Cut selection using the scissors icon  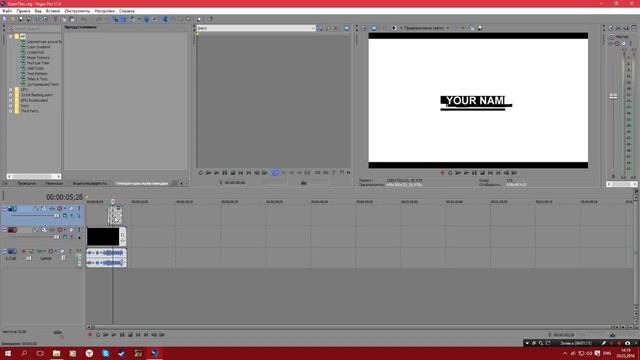tap(56, 19)
